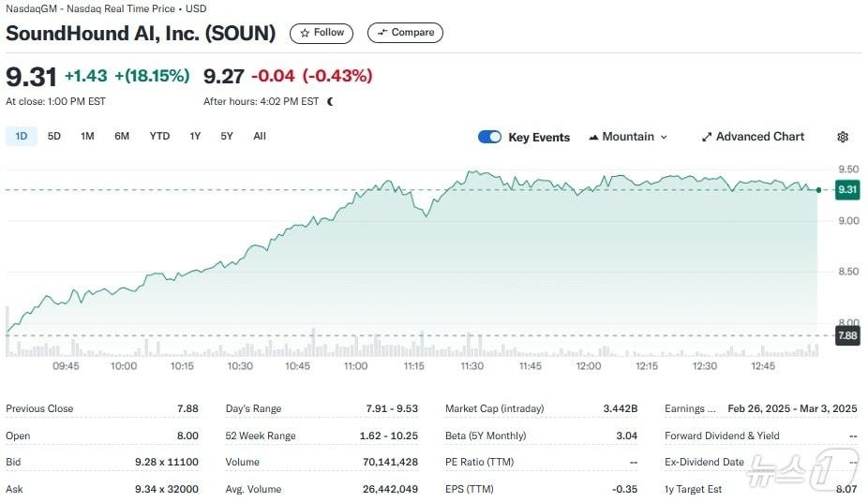Click the current price 9.31 chart label
Screen dimensions: 868x502
847,189
